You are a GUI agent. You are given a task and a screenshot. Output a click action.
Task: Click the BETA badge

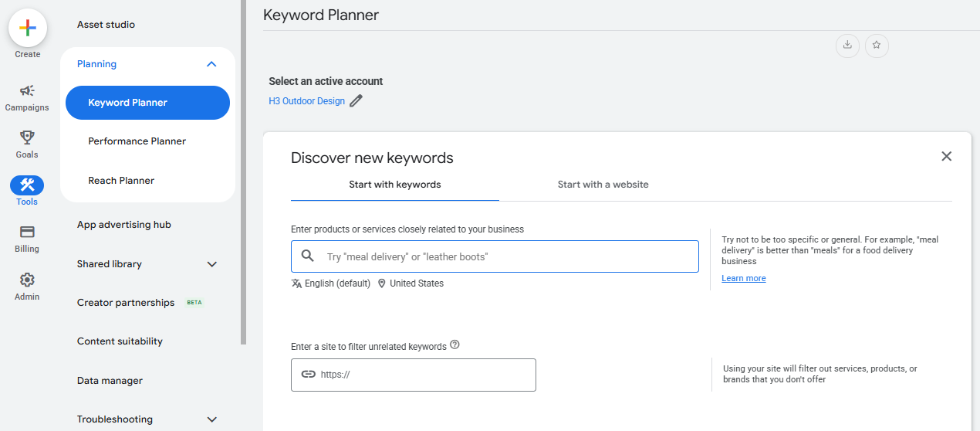tap(194, 303)
